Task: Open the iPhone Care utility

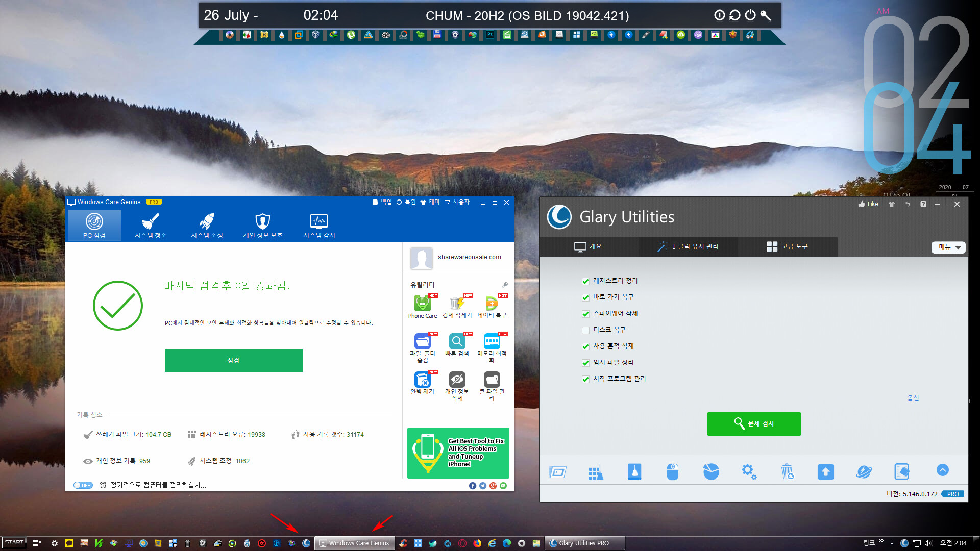Action: [422, 307]
